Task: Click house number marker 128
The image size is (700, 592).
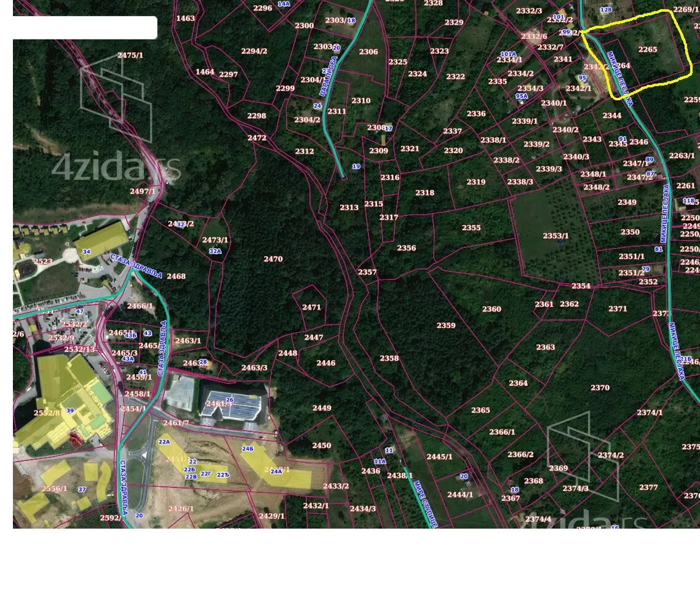Action: point(606,10)
